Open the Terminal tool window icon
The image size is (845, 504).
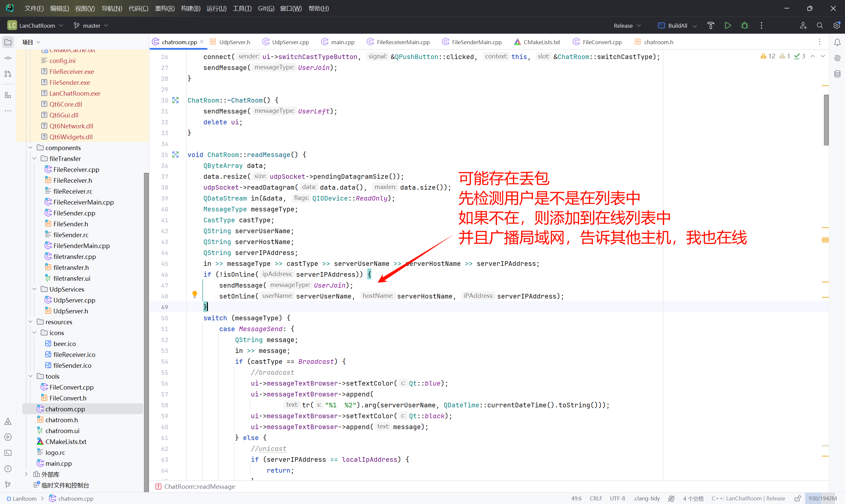point(8,453)
